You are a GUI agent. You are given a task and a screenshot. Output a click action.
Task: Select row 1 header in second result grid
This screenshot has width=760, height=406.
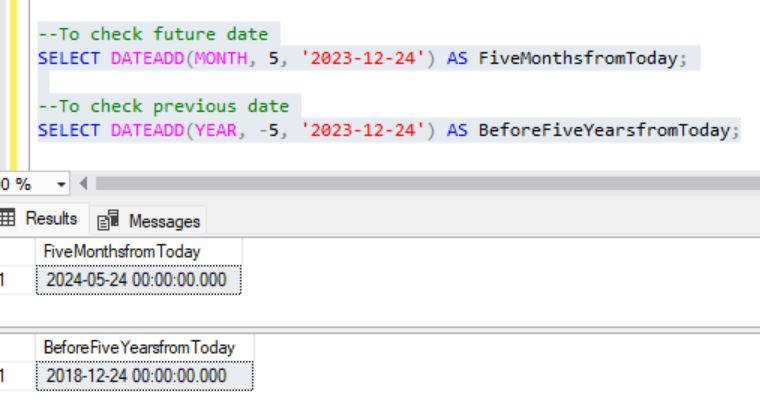tap(3, 376)
